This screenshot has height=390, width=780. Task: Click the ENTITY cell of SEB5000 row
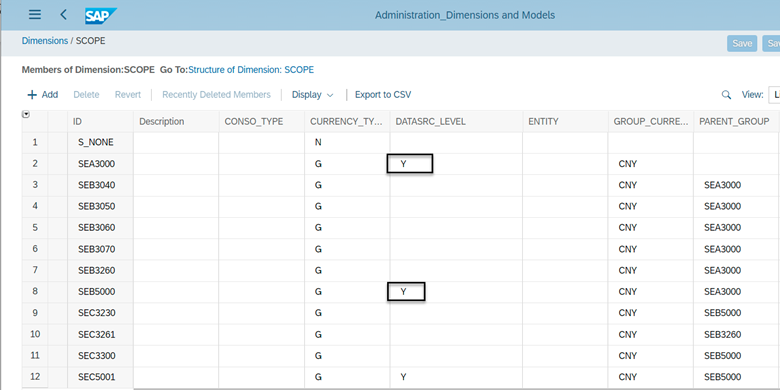pyautogui.click(x=565, y=292)
